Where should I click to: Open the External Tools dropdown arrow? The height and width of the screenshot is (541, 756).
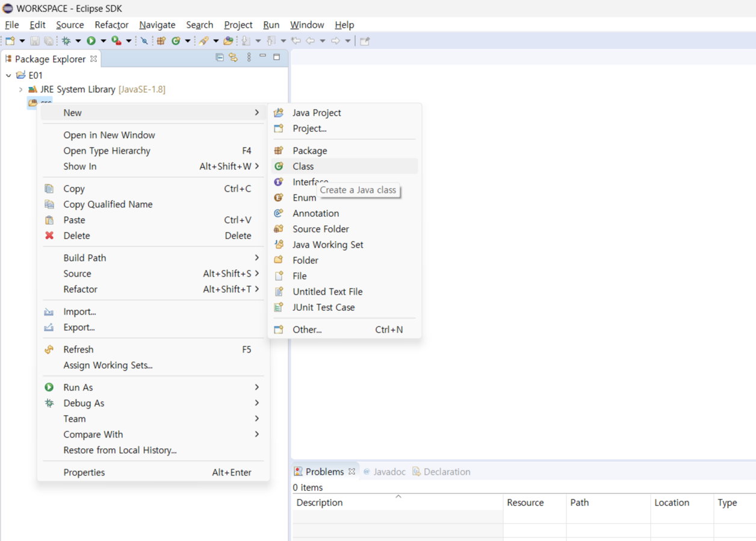129,41
